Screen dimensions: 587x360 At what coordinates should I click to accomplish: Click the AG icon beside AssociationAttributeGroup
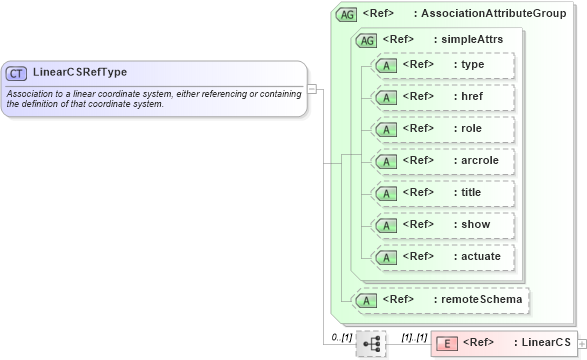[346, 15]
